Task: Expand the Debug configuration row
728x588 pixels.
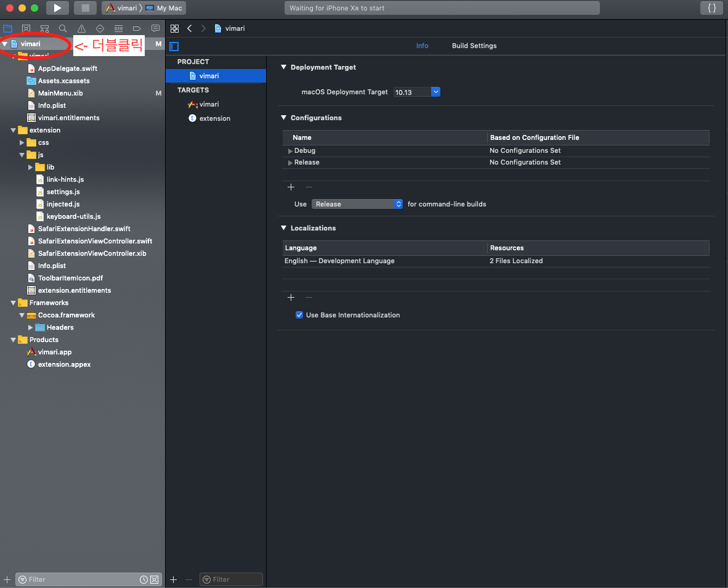Action: 290,151
